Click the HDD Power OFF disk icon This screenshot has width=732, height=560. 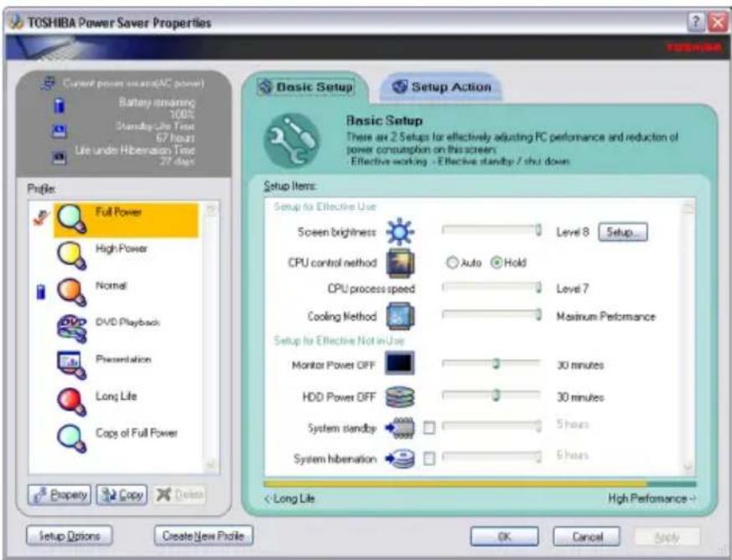400,397
